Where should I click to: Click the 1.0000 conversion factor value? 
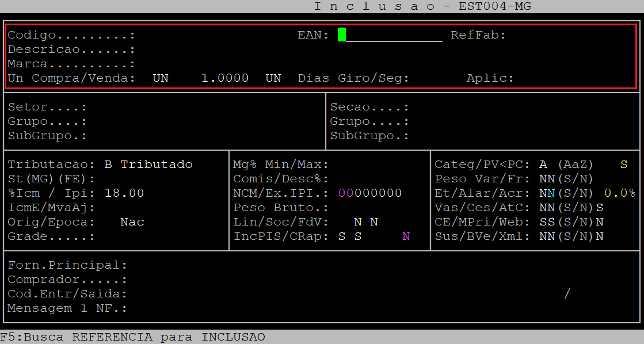(x=224, y=78)
